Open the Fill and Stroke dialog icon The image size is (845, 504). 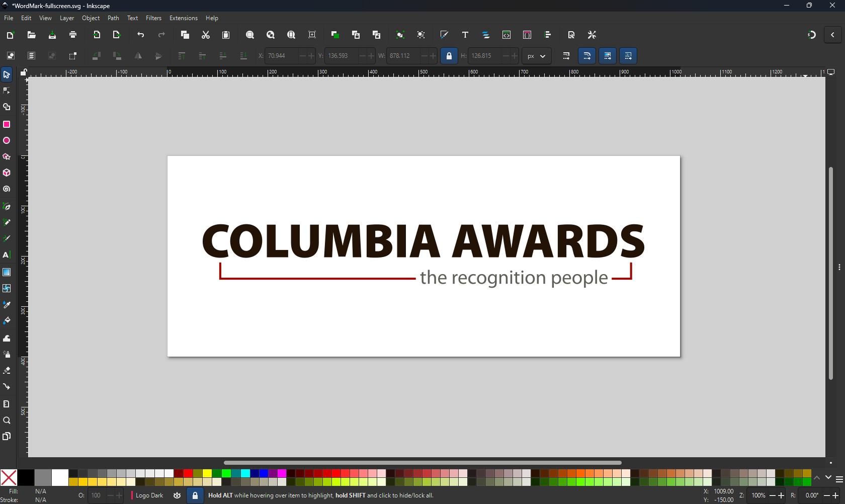pyautogui.click(x=444, y=35)
